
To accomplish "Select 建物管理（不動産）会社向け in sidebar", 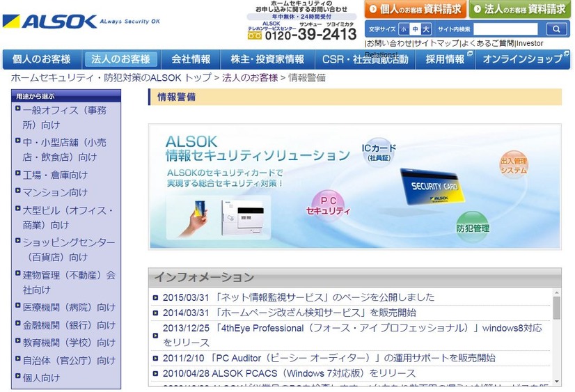I will coord(69,283).
